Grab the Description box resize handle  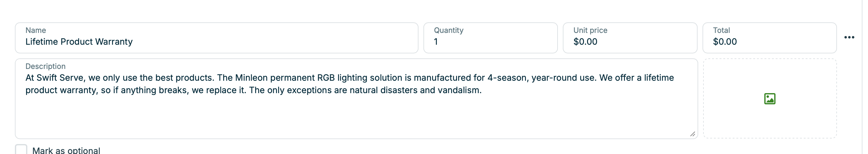(x=693, y=134)
